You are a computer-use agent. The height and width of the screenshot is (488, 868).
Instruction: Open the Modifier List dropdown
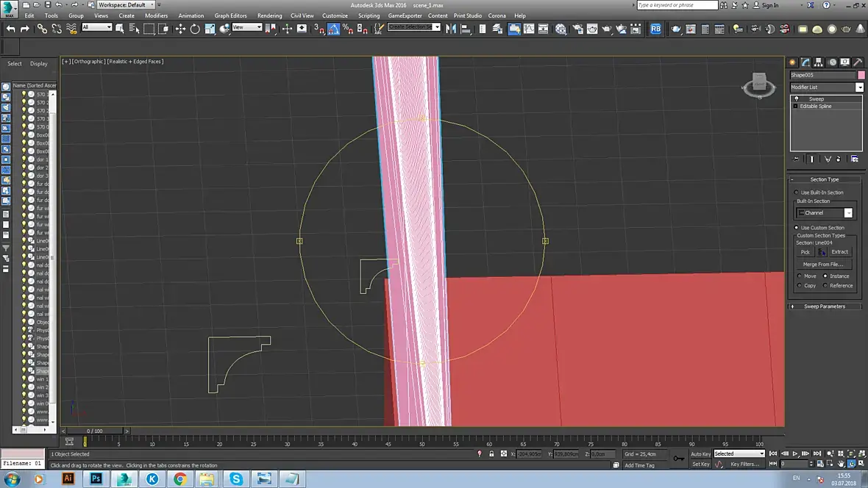pos(859,87)
